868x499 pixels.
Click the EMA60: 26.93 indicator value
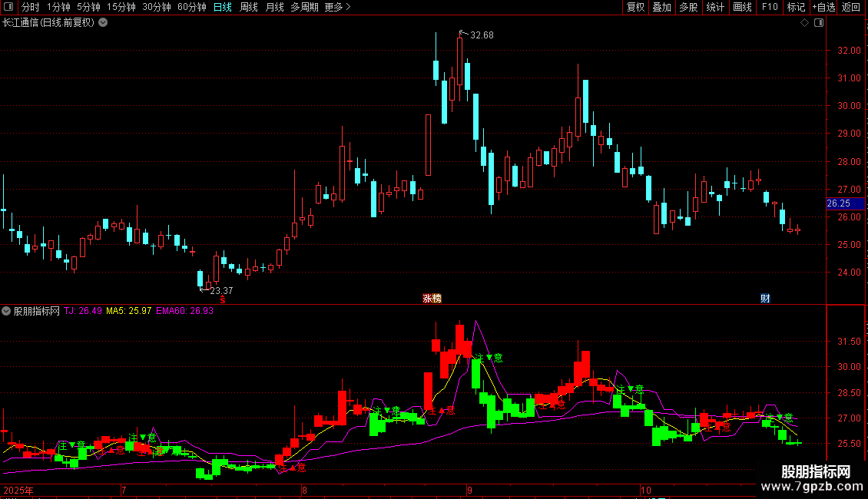tap(184, 311)
